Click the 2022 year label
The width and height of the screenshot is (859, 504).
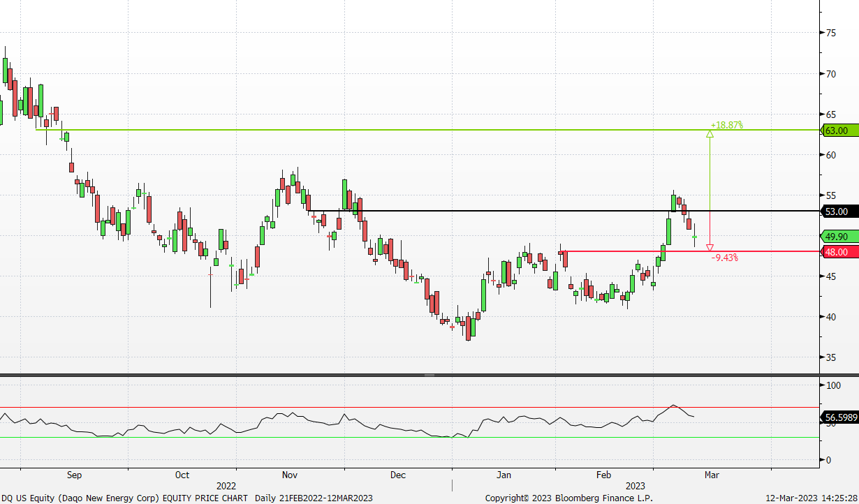click(x=226, y=485)
